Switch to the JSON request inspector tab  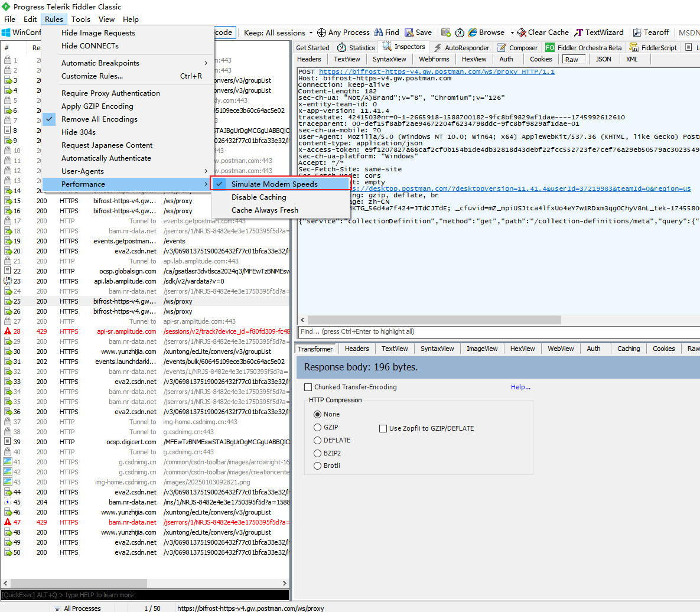[x=603, y=59]
